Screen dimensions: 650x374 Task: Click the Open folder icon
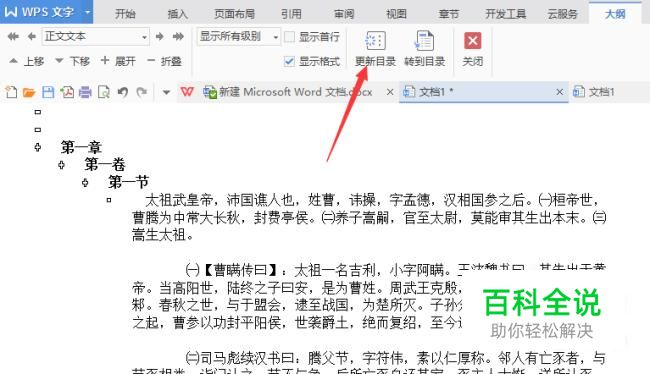coord(29,92)
